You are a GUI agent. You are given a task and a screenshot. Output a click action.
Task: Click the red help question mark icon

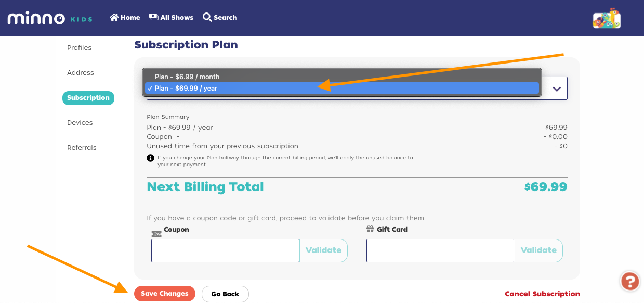[x=630, y=281]
